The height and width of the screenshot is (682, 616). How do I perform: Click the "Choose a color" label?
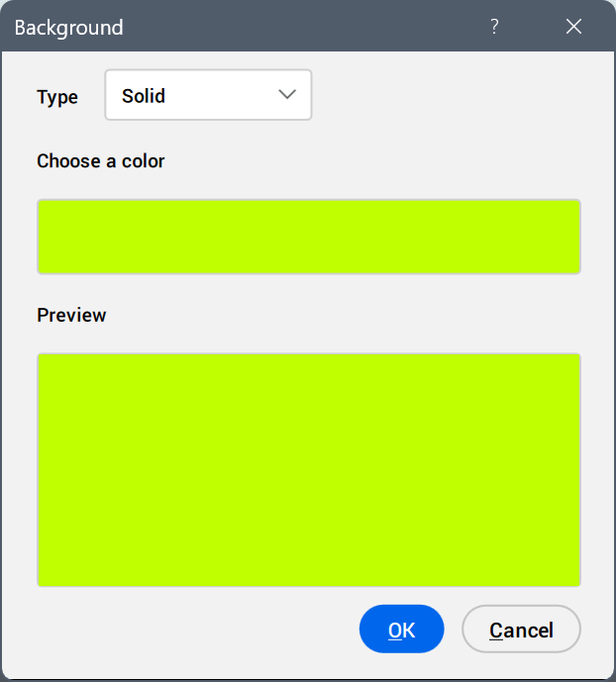tap(100, 160)
